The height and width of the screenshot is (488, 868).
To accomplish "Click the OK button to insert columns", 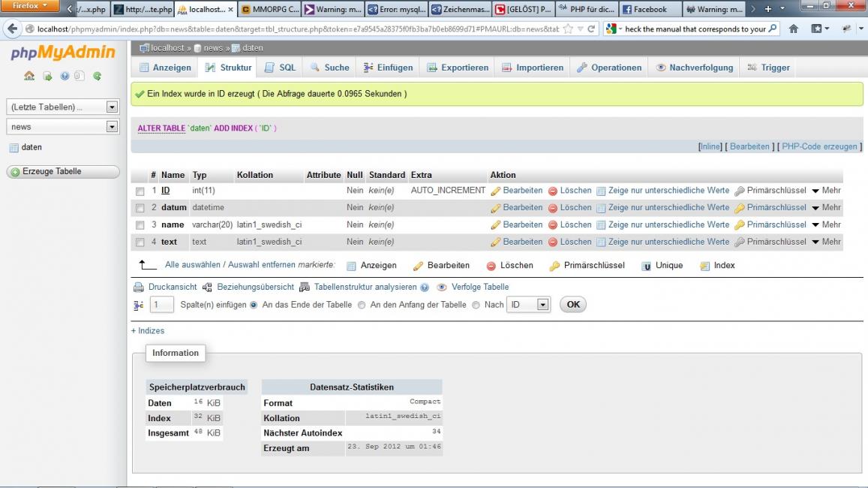I will tap(573, 305).
